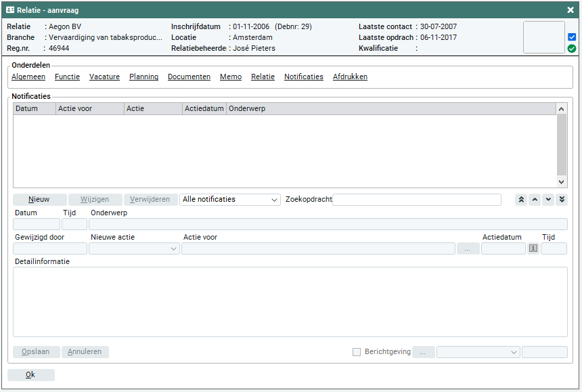Screen dimensions: 582x392
Task: Jump to last notification with double-down arrow
Action: point(562,200)
